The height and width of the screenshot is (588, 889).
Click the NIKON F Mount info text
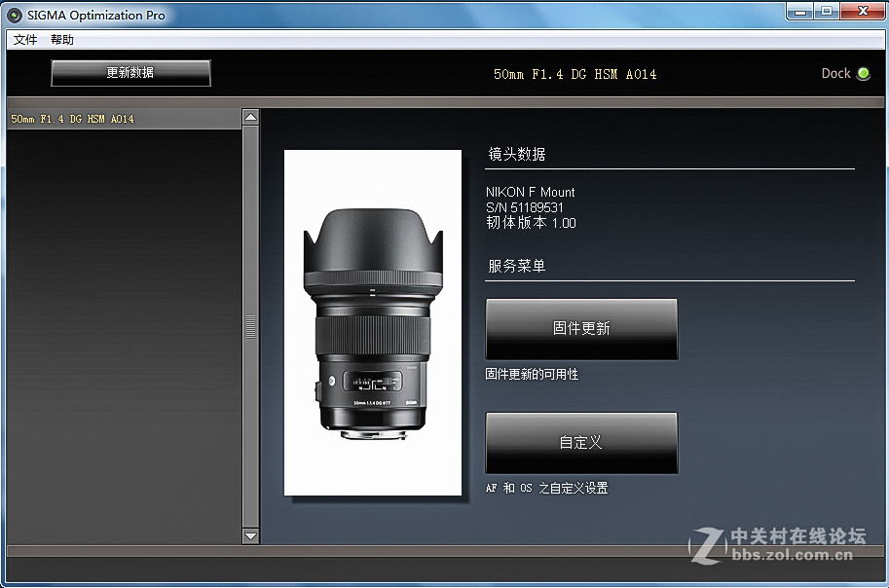pyautogui.click(x=531, y=192)
